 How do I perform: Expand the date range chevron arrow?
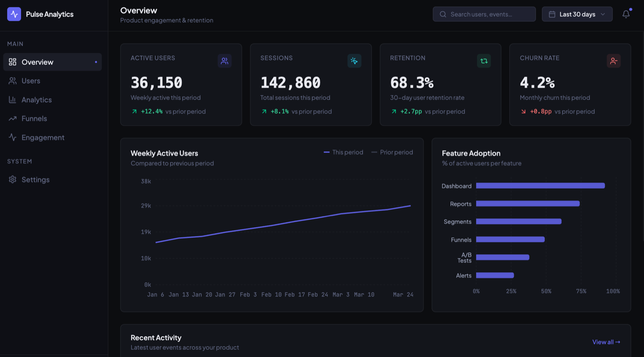(x=603, y=14)
